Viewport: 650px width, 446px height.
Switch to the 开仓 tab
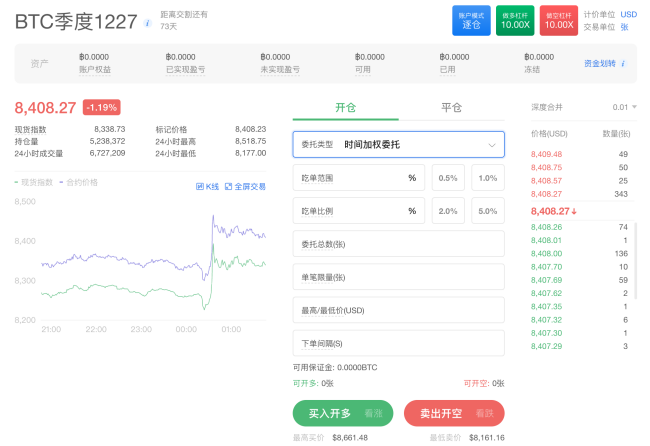click(x=345, y=108)
